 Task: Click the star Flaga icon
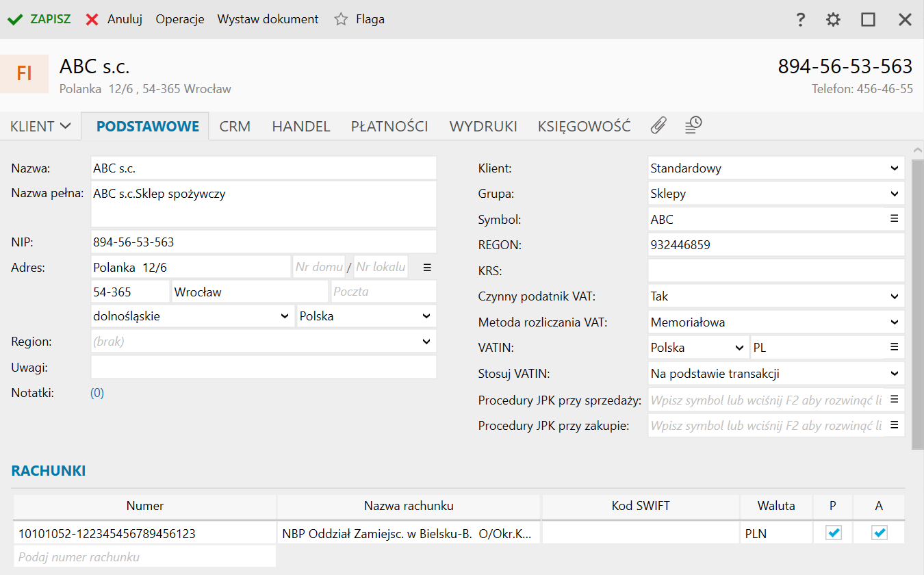click(341, 19)
